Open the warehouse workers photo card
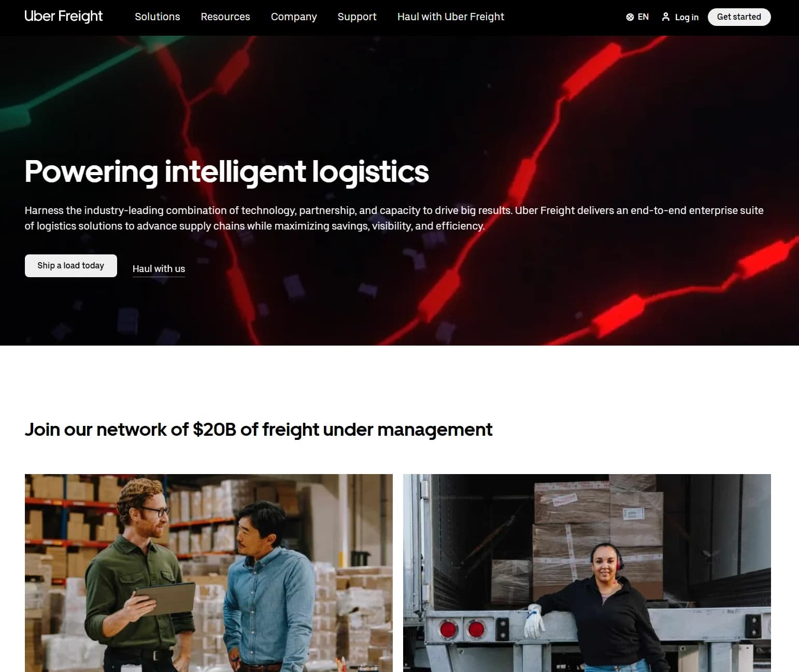Viewport: 799px width, 672px height. [x=209, y=573]
